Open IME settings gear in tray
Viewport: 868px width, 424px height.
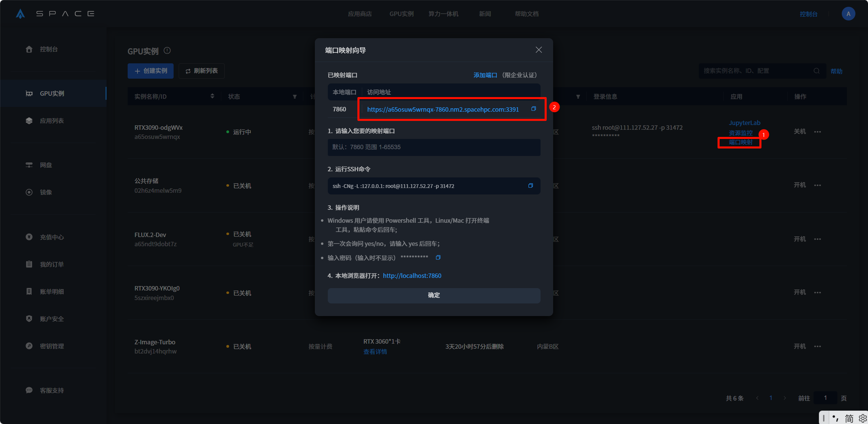[x=863, y=418]
